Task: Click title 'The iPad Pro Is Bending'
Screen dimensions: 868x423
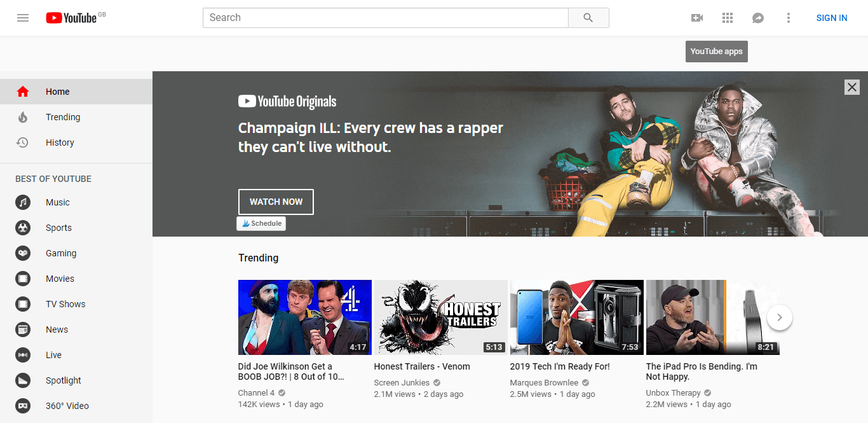Action: coord(702,371)
